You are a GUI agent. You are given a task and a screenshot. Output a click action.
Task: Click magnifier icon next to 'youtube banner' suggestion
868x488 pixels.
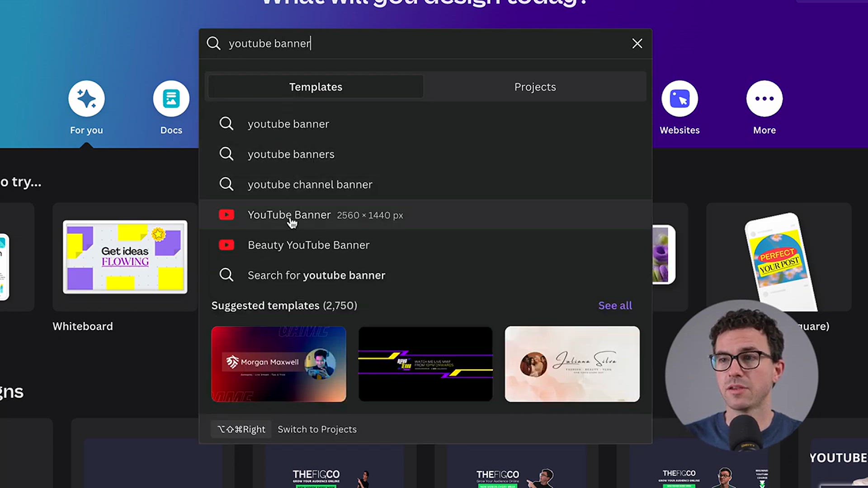[226, 124]
